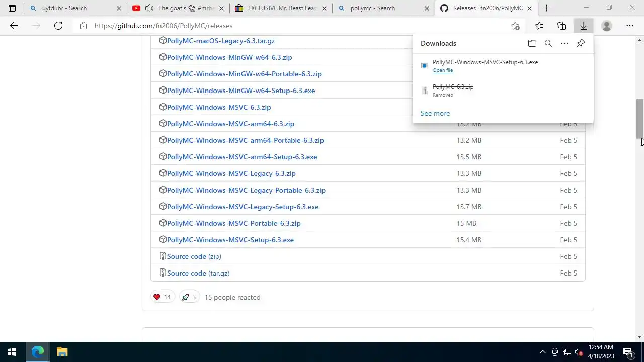
Task: Download PollyMC-Windows-MSVC-Legacy-Portable-6.3.zip
Action: (x=246, y=190)
